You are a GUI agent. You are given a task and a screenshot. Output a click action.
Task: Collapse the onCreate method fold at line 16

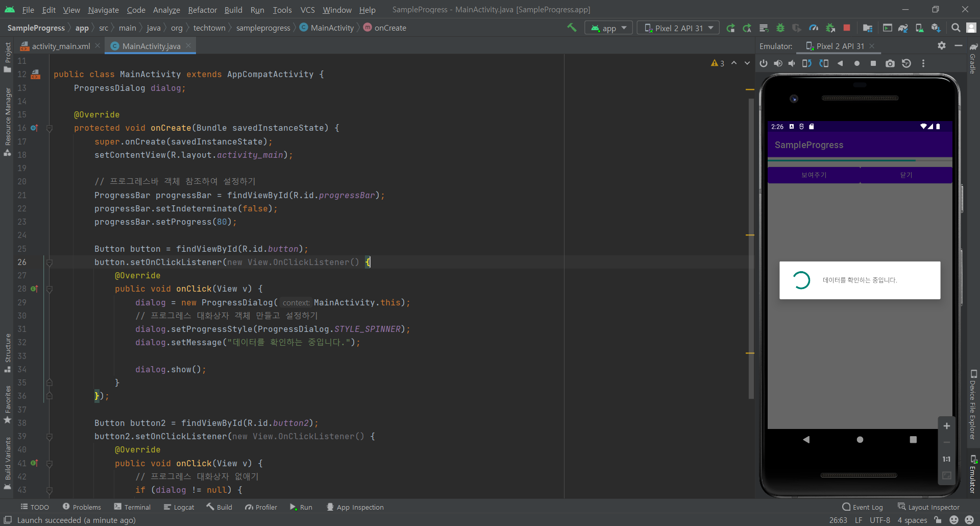click(50, 128)
